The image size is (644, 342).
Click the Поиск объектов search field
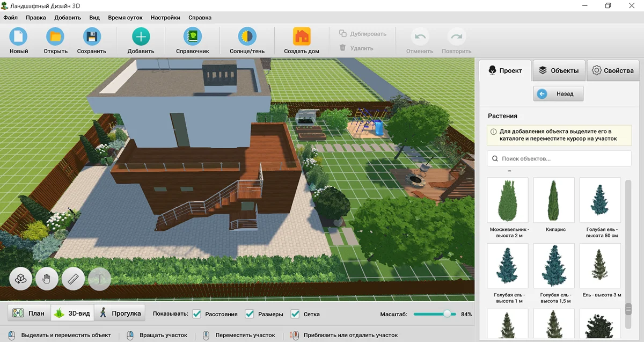point(559,159)
